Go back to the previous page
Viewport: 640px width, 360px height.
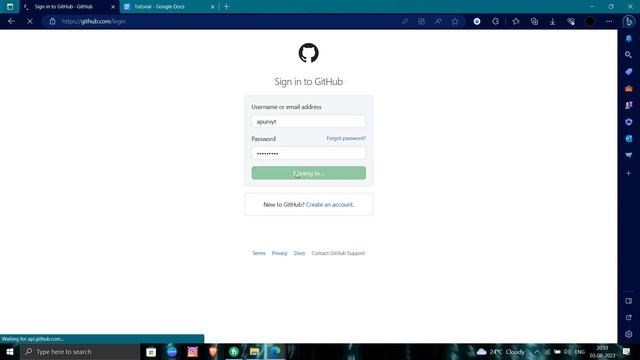click(11, 21)
